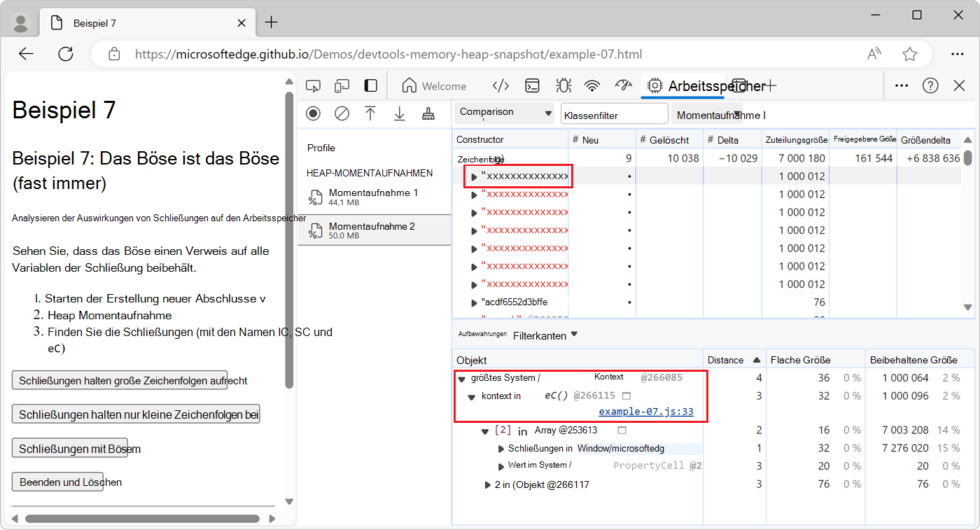Click the "Schließungen mit Bösem" button
Screen dimensions: 980x530
point(69,448)
